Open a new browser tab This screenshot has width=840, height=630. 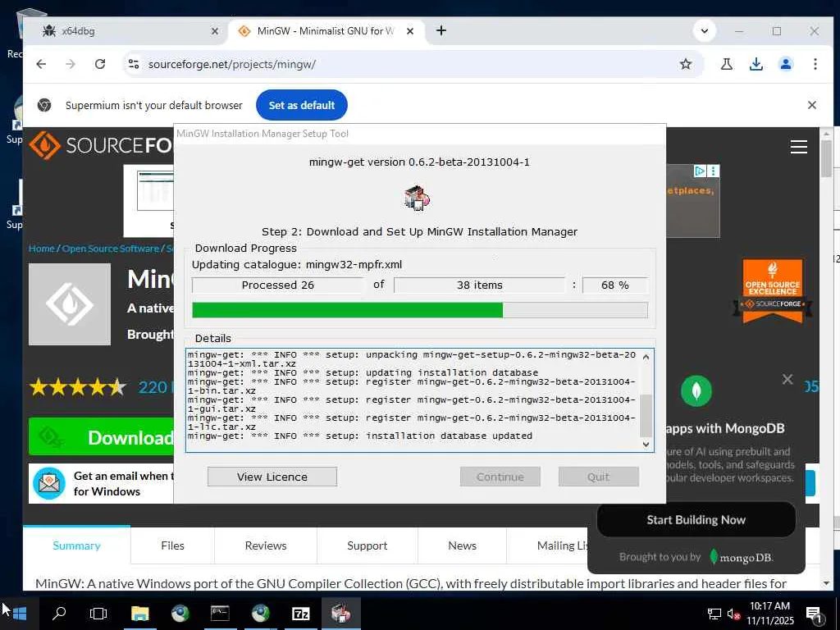coord(441,31)
